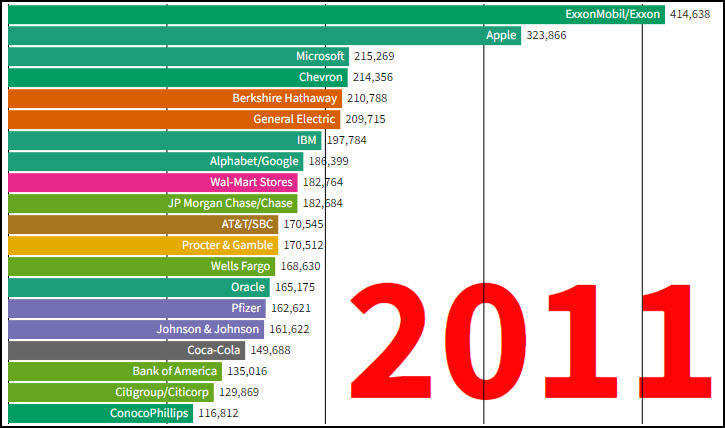The width and height of the screenshot is (725, 428).
Task: Click the Bank of America label
Action: click(x=174, y=371)
